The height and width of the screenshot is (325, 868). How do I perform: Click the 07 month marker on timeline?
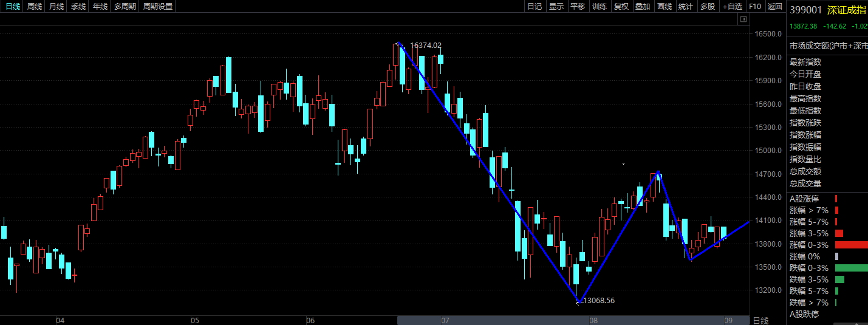pyautogui.click(x=445, y=320)
